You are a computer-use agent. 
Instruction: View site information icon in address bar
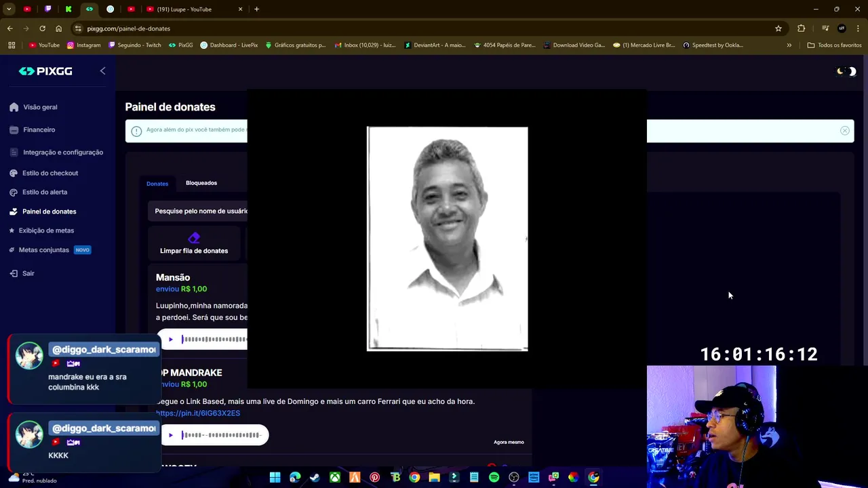78,28
